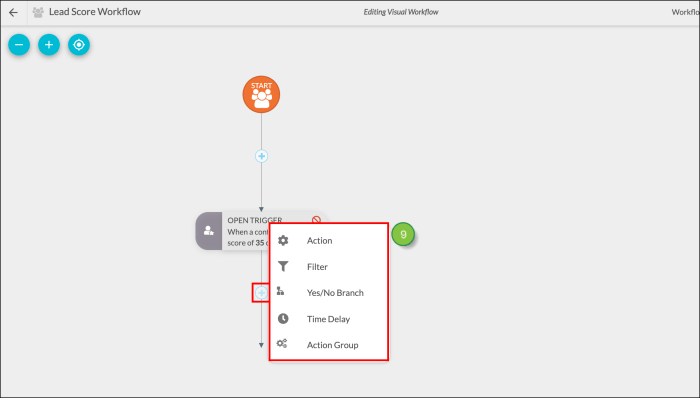Click the Action gear icon
This screenshot has height=398, width=700.
click(283, 240)
